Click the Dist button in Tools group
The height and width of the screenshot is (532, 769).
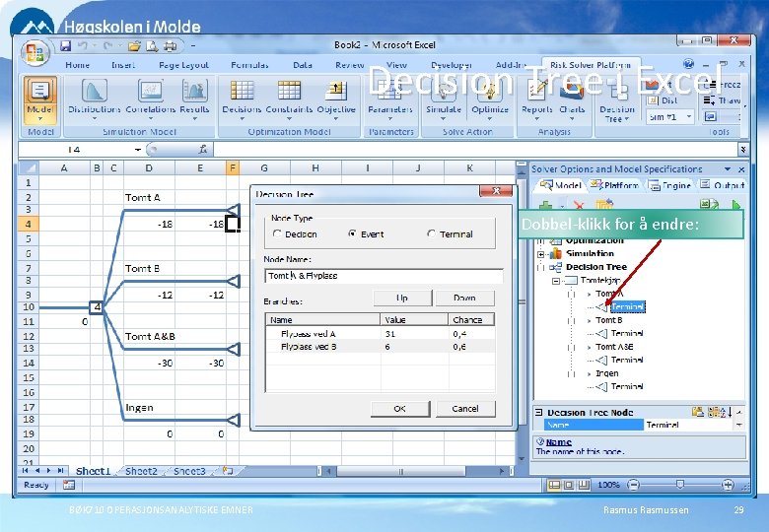(x=663, y=100)
